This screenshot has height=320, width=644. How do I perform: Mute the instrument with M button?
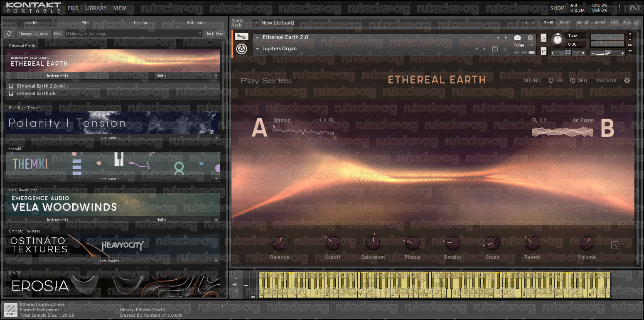pyautogui.click(x=543, y=51)
